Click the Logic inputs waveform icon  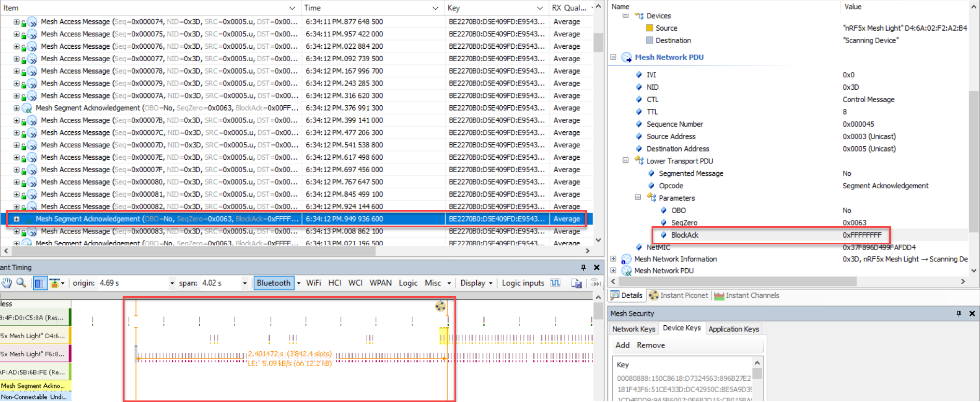[555, 283]
